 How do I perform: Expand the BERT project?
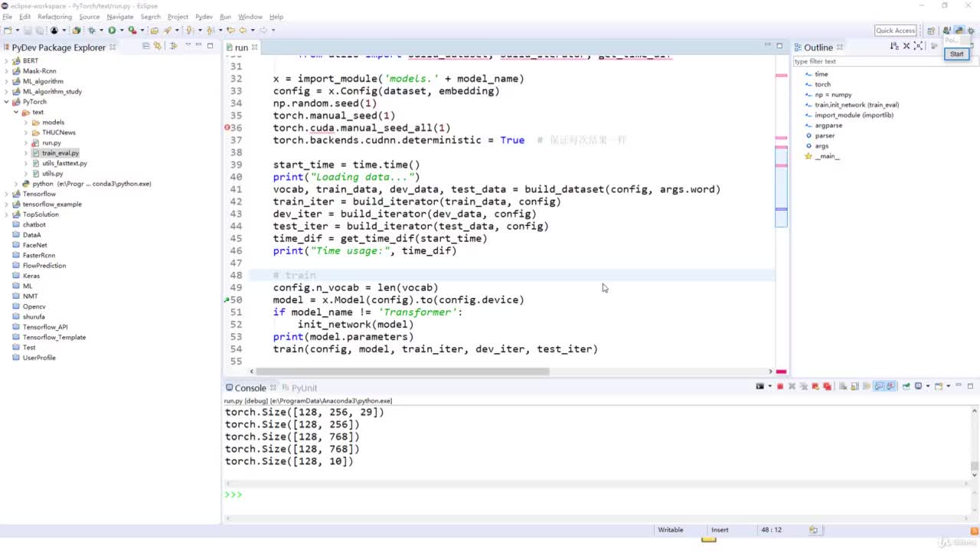(x=7, y=61)
